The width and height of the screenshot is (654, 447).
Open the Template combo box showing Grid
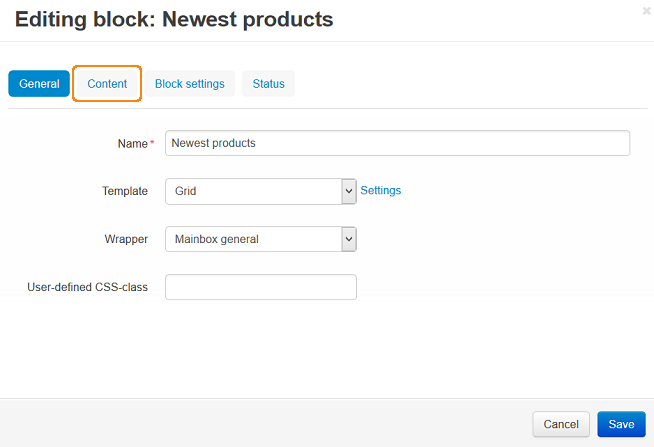coord(261,191)
